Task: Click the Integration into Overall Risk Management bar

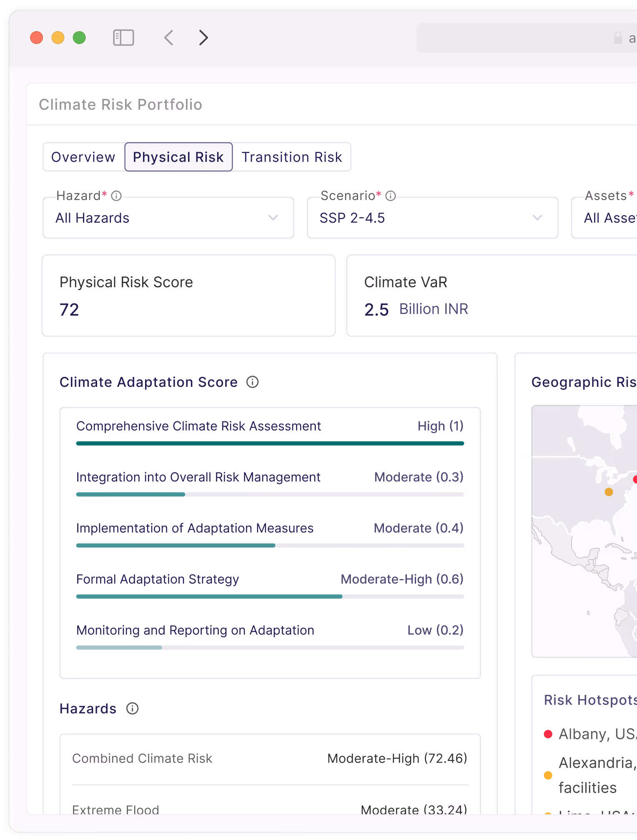Action: click(x=270, y=494)
